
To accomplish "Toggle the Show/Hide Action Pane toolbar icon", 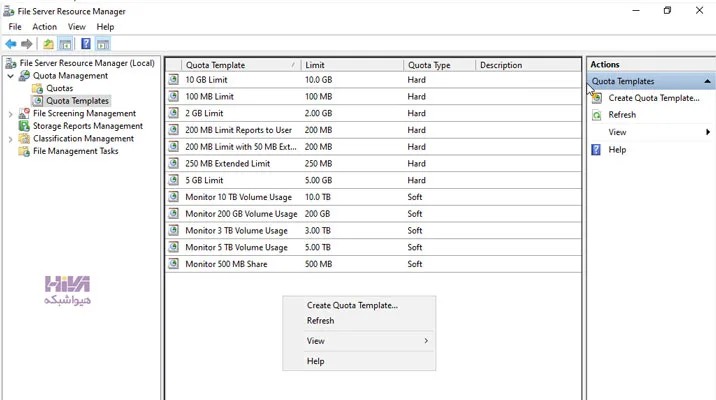I will click(x=103, y=44).
